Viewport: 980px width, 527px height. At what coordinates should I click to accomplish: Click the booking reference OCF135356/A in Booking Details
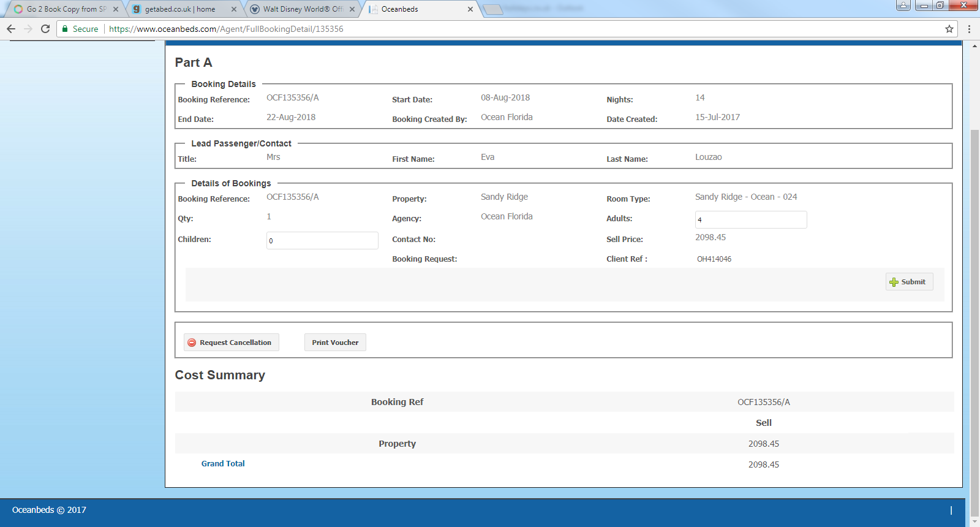click(x=293, y=97)
